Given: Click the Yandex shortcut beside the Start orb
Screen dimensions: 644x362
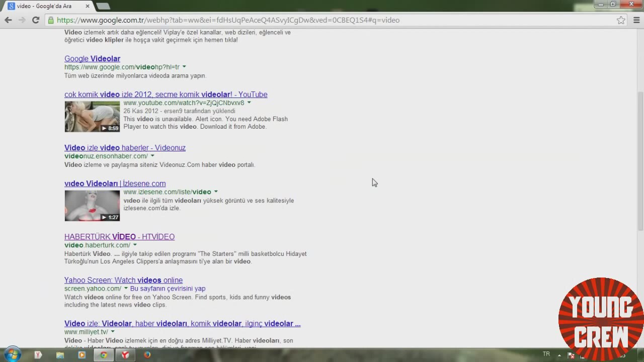Looking at the screenshot, I should click(38, 355).
